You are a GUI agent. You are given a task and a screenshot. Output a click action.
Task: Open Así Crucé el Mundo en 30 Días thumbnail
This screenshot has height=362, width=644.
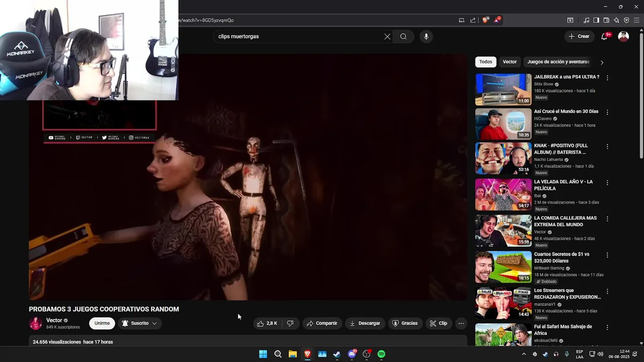coord(503,124)
